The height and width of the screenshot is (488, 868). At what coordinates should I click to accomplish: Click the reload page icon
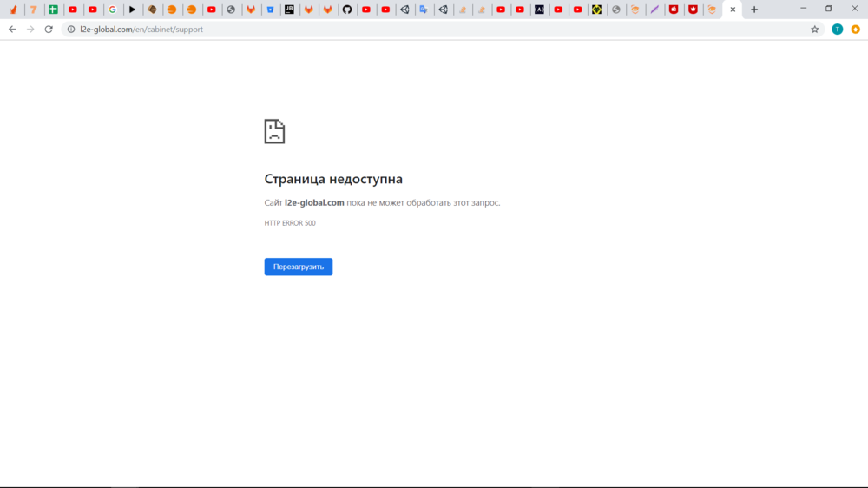coord(49,30)
